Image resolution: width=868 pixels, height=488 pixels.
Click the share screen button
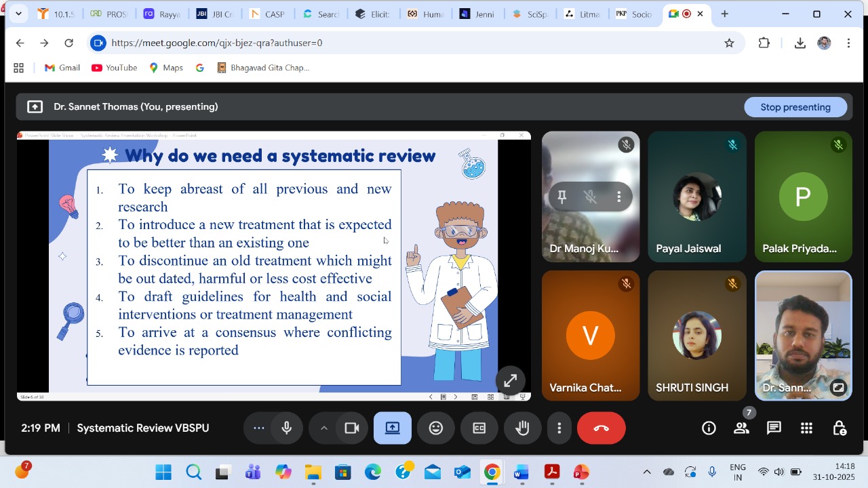pos(393,428)
